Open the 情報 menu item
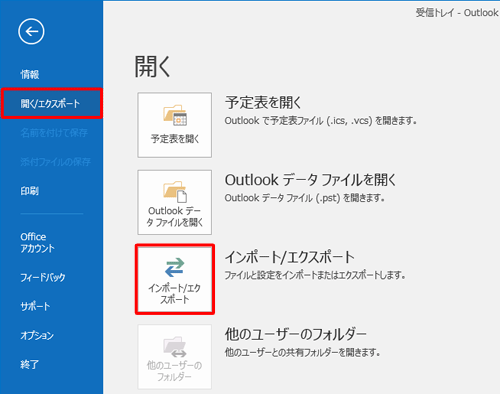500x394 pixels. [x=30, y=74]
